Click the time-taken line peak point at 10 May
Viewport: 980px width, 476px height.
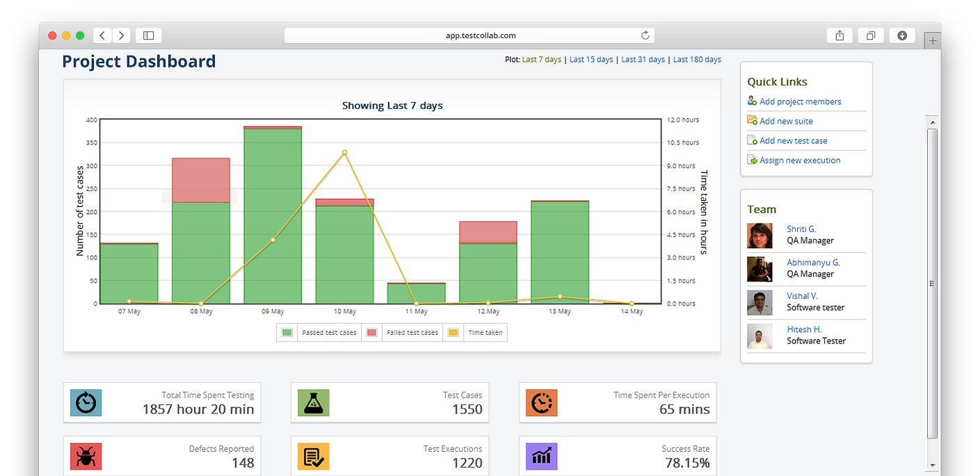344,153
